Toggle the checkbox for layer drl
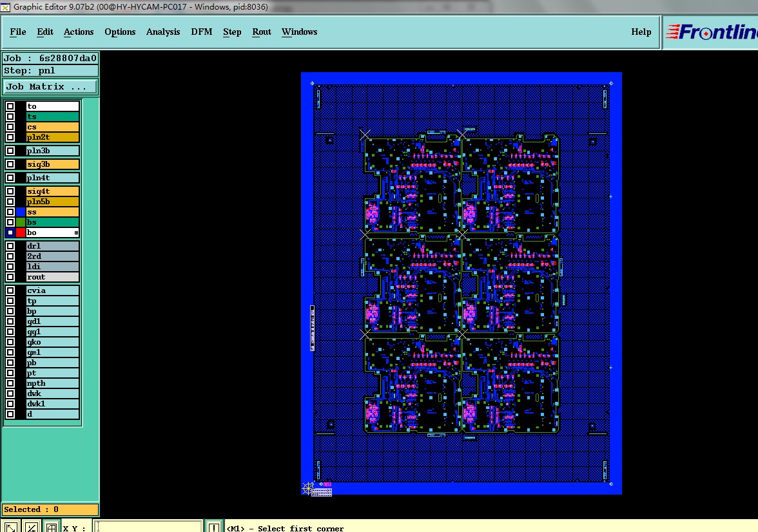Screen dimensions: 758x532 10,246
